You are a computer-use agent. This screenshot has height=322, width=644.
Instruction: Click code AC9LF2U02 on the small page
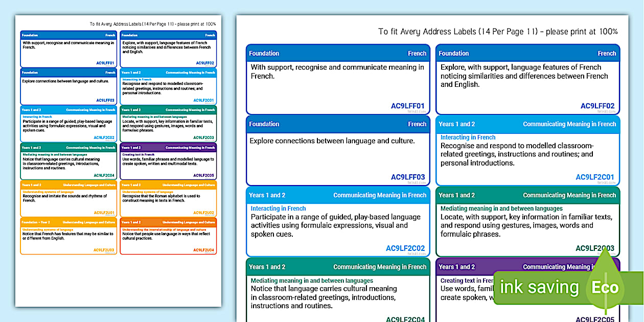pos(204,213)
